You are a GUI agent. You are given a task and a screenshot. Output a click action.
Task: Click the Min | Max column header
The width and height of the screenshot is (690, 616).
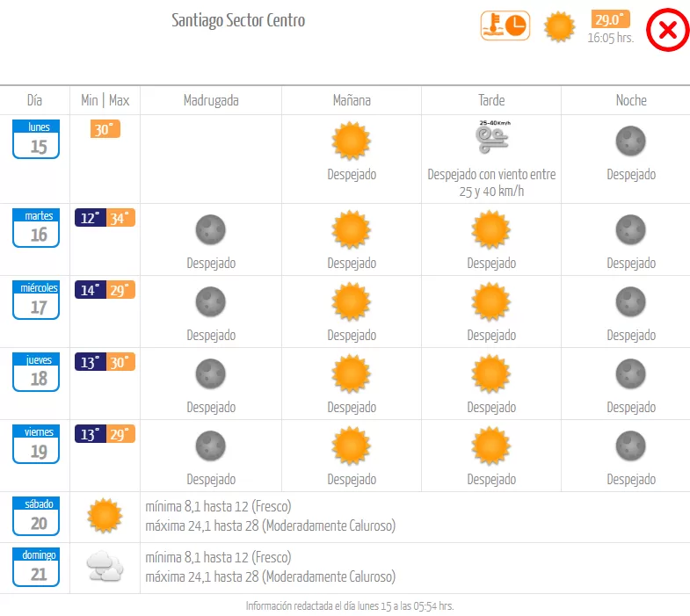point(105,100)
